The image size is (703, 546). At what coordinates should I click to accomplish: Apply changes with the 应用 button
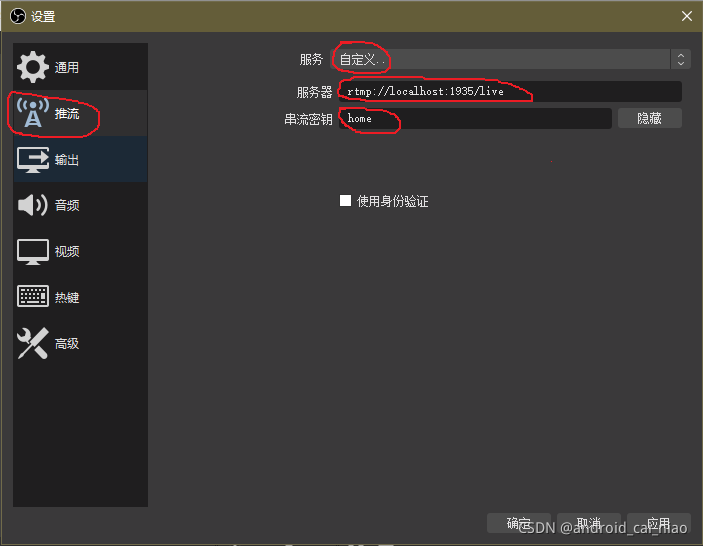[x=659, y=523]
